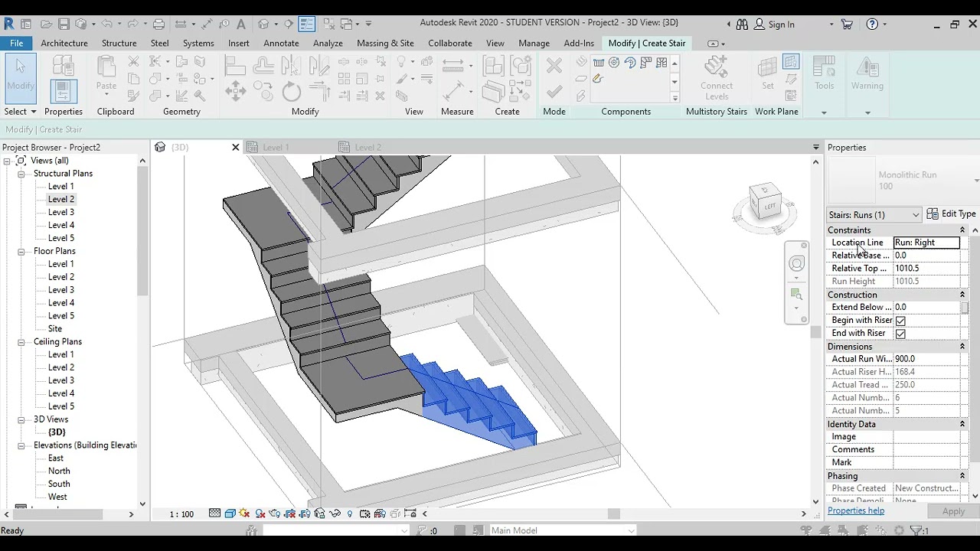Click the Align tool in Modify panel
980x551 pixels.
point(235,66)
